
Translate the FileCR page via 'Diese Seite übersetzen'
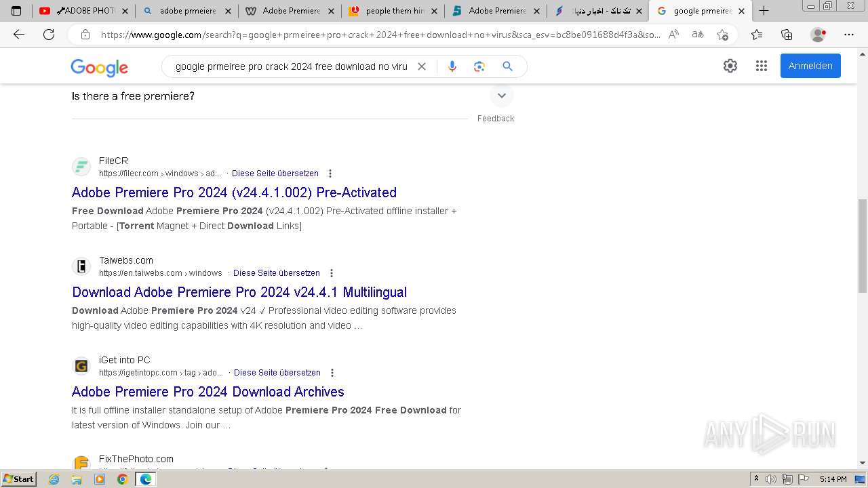[x=275, y=174]
